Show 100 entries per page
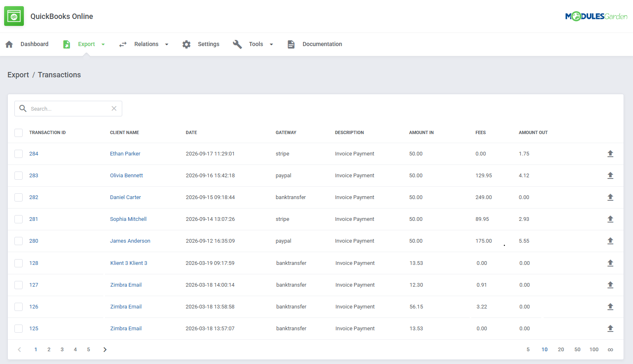 594,350
